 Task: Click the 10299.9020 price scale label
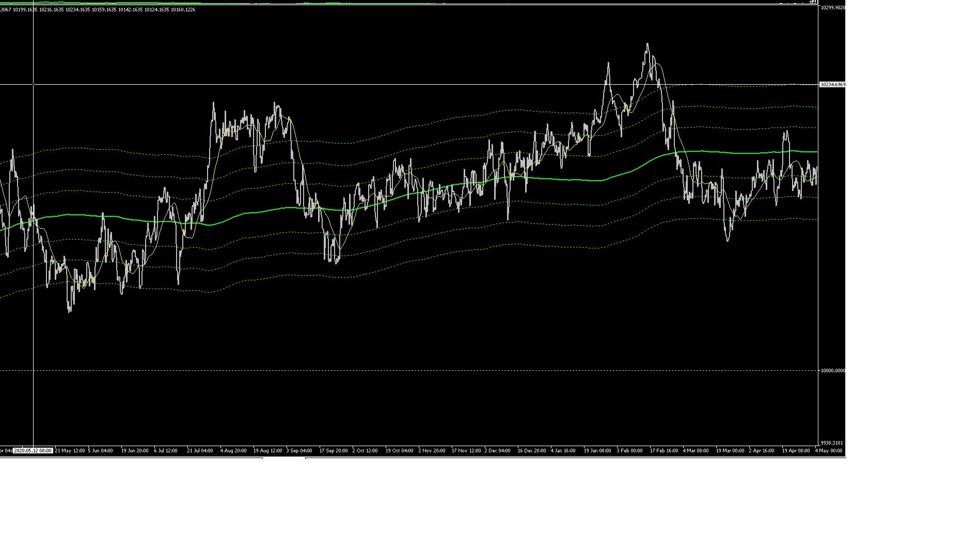coord(833,7)
